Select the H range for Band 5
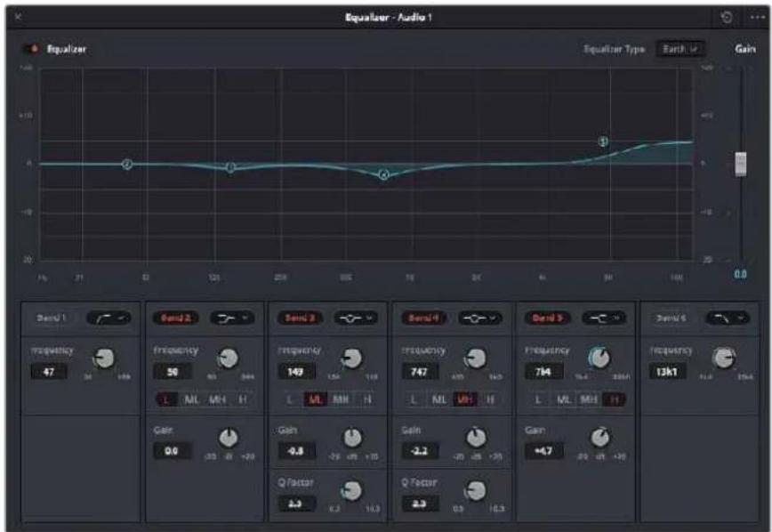This screenshot has width=772, height=532. tap(615, 399)
